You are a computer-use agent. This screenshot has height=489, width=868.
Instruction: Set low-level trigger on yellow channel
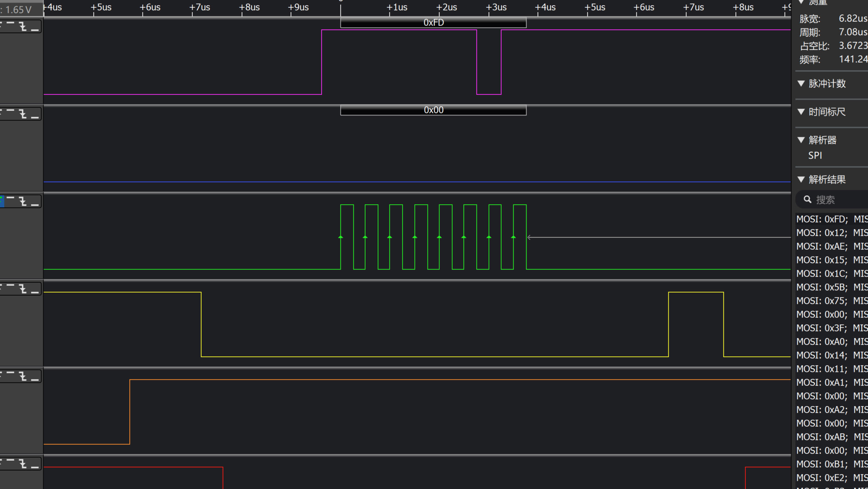tap(35, 292)
